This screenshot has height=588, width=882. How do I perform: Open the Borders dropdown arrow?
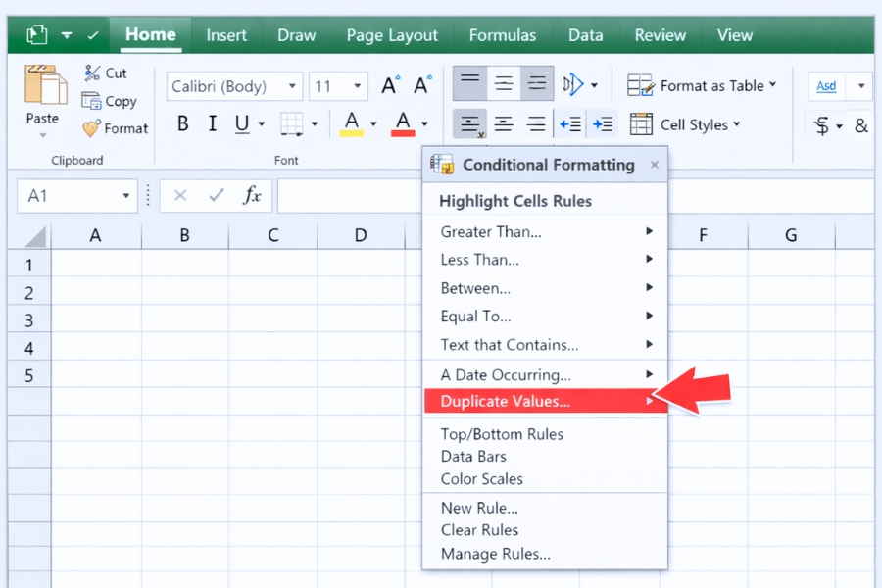coord(312,124)
